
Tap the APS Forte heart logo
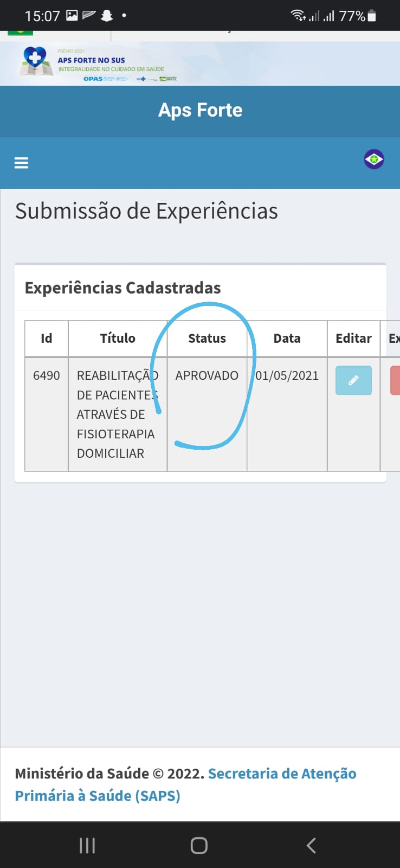[x=36, y=61]
